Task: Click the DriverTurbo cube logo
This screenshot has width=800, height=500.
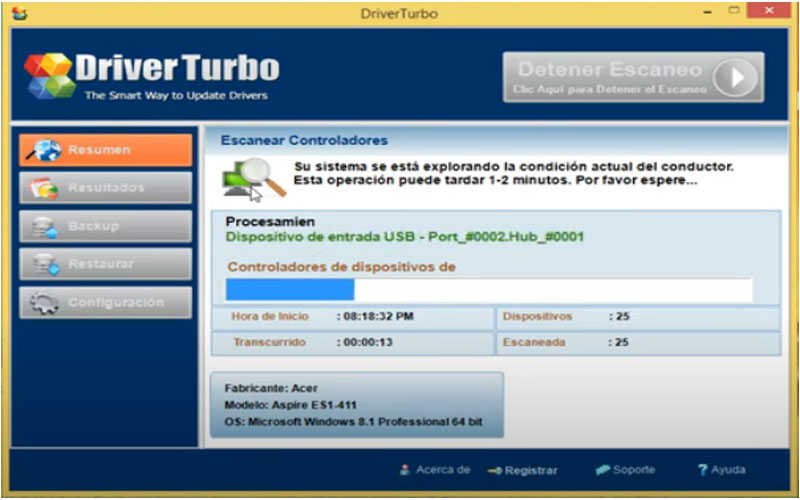Action: (49, 76)
